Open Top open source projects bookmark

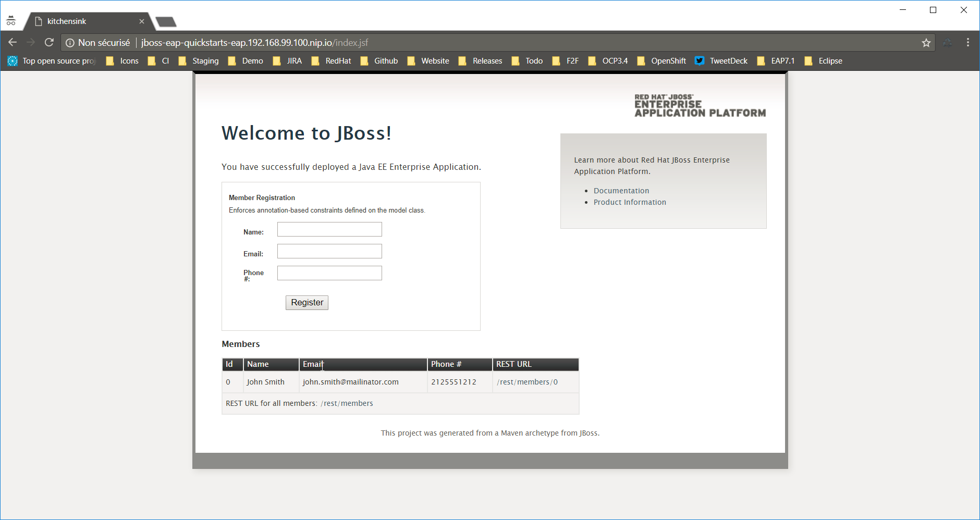(52, 61)
